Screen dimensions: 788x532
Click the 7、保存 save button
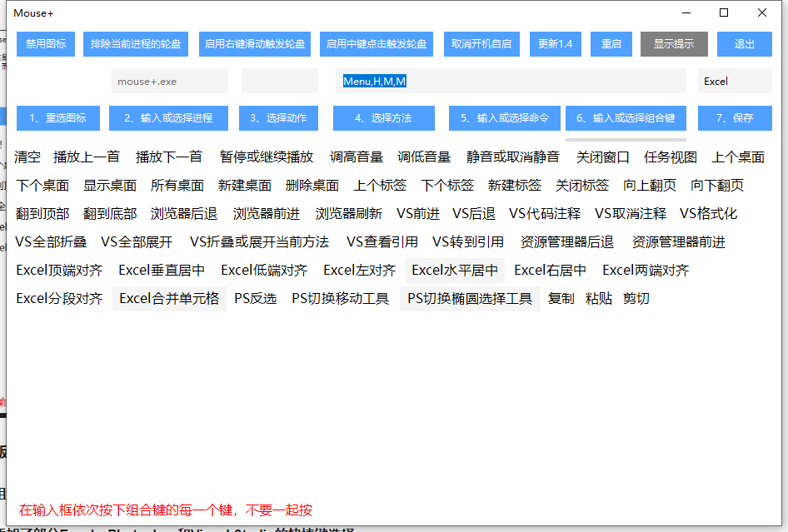[x=736, y=118]
